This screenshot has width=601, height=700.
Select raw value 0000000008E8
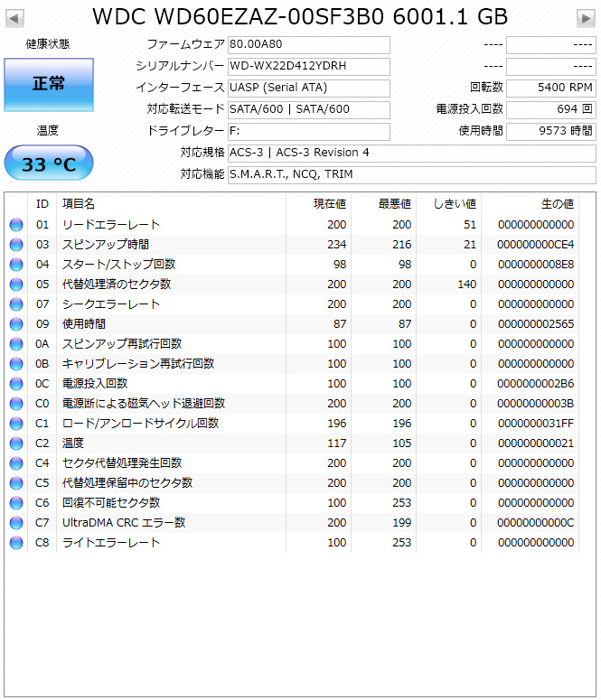click(536, 265)
